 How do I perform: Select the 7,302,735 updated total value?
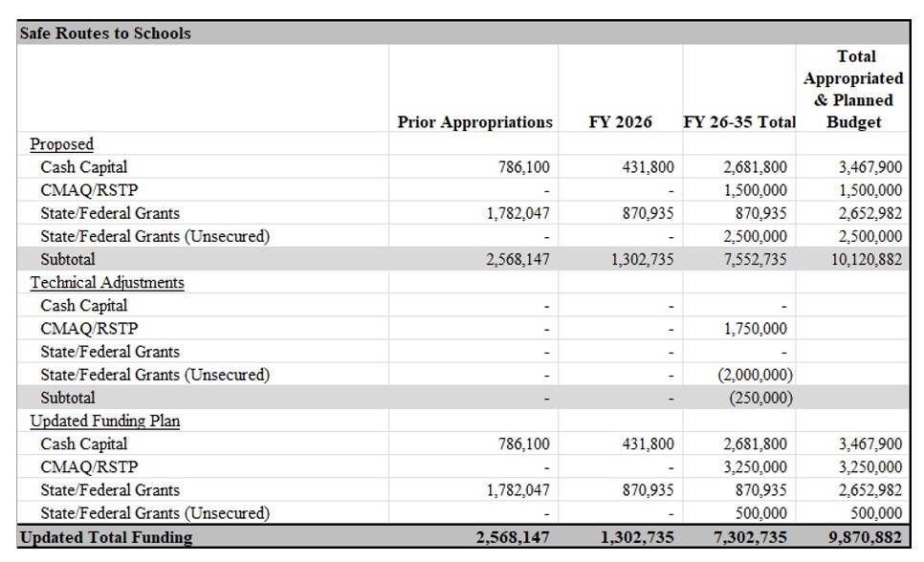tap(752, 537)
